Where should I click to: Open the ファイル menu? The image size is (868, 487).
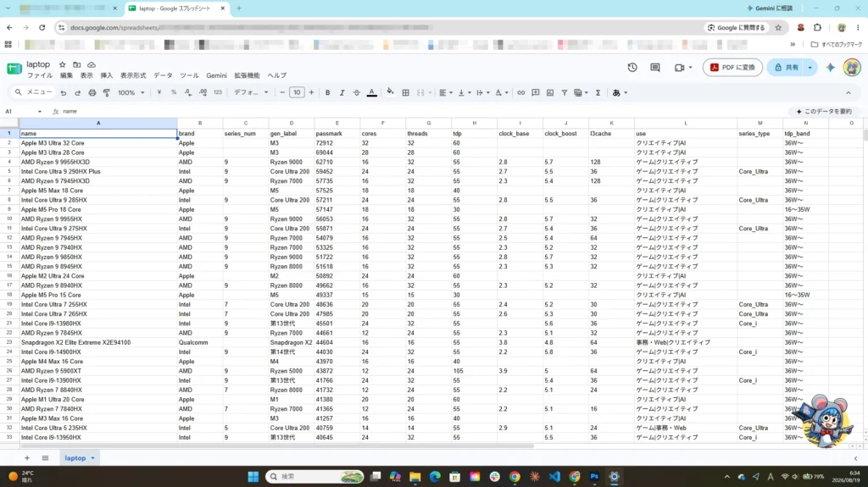40,76
